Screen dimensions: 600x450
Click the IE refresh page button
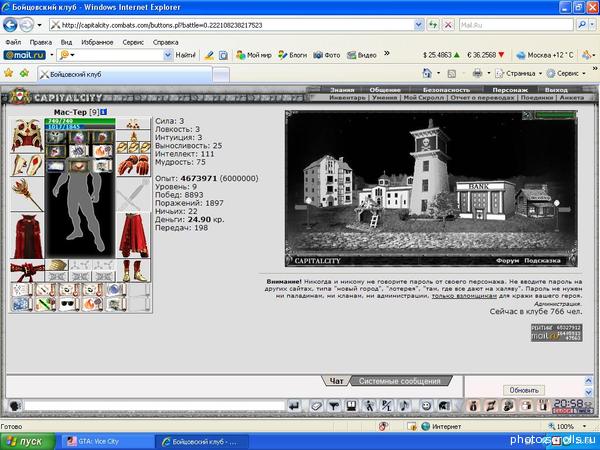[433, 25]
